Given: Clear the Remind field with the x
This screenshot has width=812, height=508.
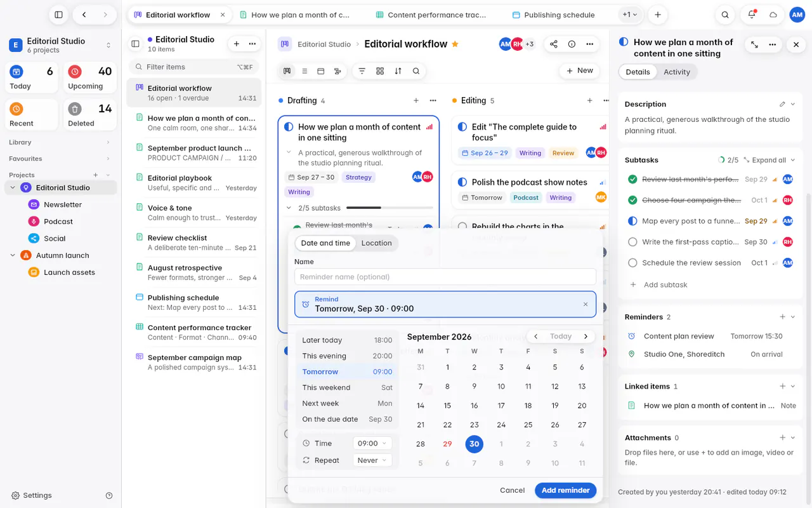Looking at the screenshot, I should (586, 304).
